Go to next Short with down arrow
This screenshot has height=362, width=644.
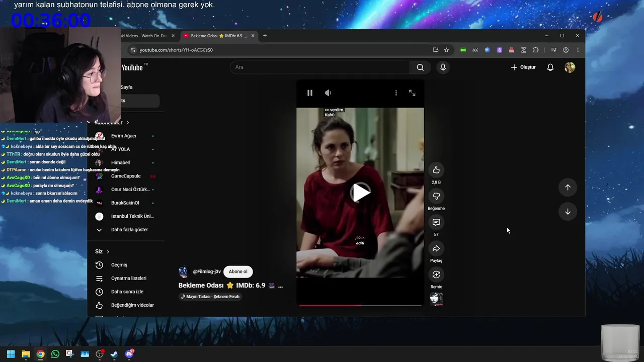point(568,212)
